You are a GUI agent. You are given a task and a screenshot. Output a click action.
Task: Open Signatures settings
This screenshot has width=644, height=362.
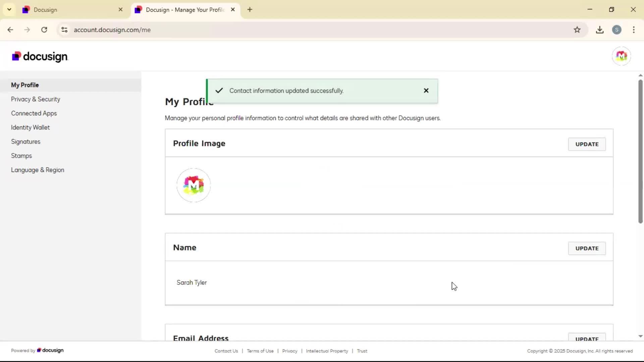pos(25,141)
